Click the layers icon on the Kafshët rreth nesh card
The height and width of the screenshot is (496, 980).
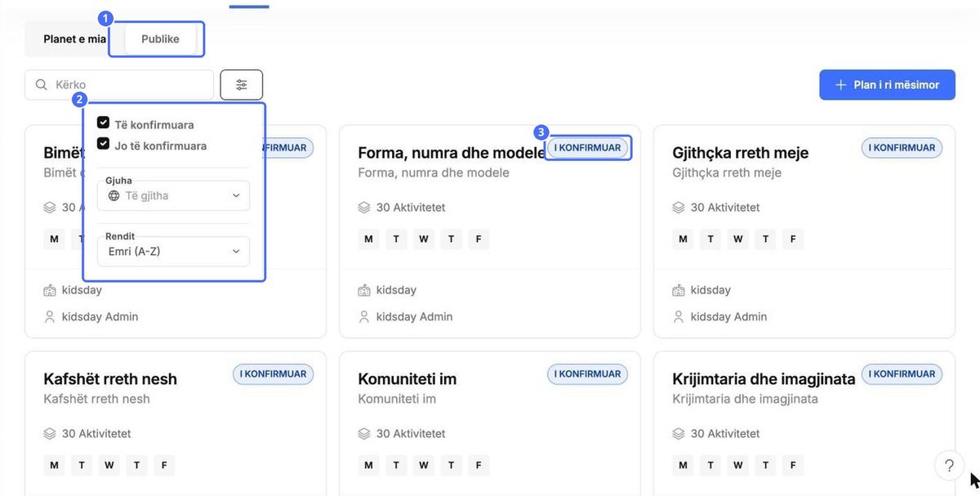(x=50, y=434)
